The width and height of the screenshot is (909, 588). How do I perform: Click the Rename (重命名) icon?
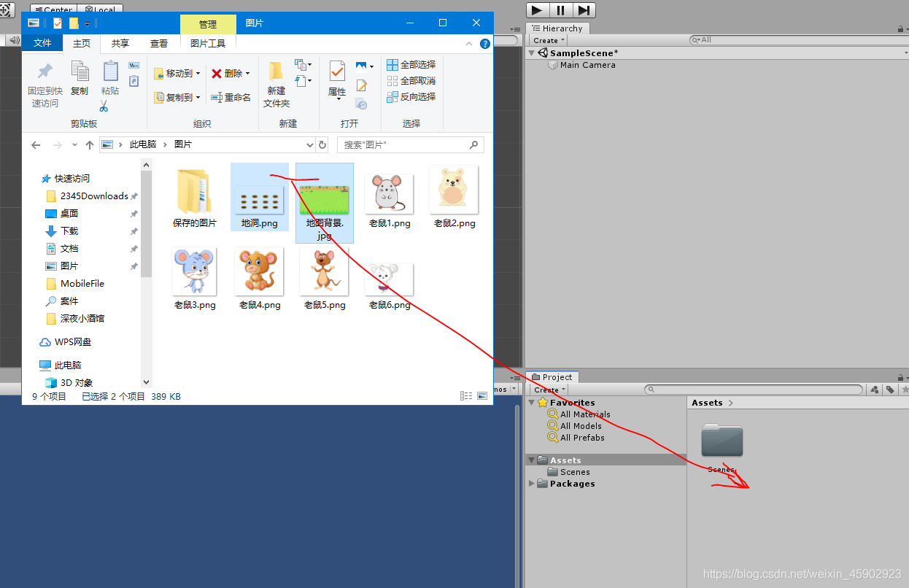[231, 97]
